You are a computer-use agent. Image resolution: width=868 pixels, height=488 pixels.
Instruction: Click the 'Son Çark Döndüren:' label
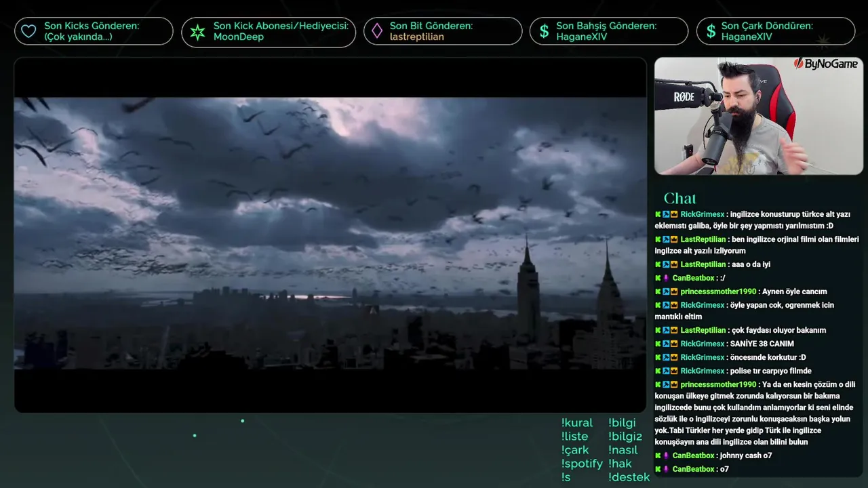(767, 26)
